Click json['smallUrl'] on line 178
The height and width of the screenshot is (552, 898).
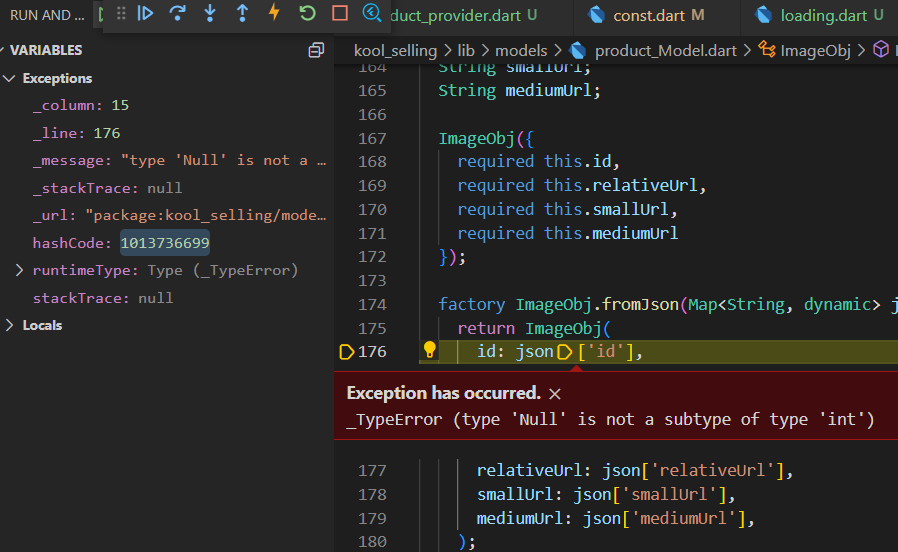click(x=650, y=495)
